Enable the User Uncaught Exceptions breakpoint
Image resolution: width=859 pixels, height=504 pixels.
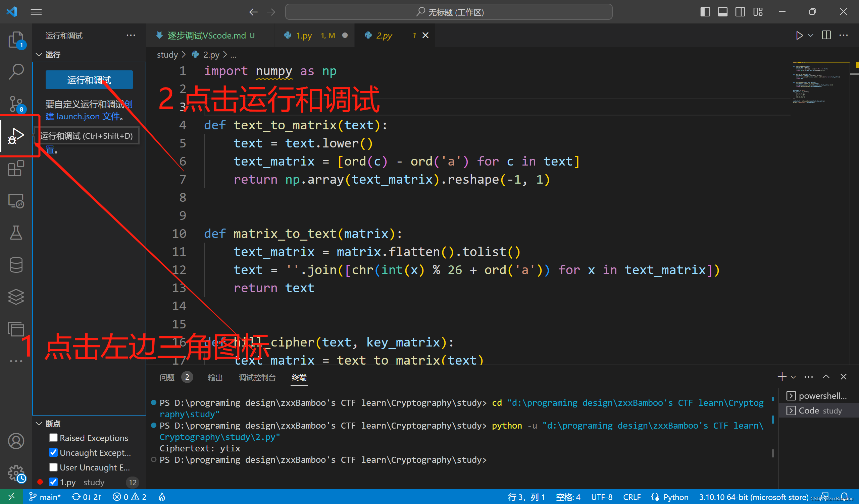coord(53,467)
